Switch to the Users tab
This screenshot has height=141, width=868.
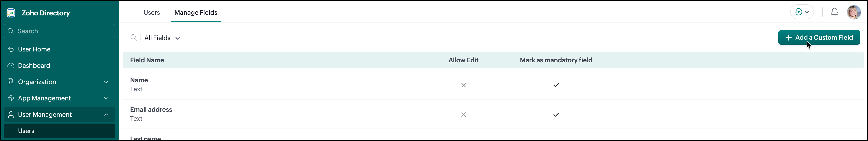(x=152, y=12)
